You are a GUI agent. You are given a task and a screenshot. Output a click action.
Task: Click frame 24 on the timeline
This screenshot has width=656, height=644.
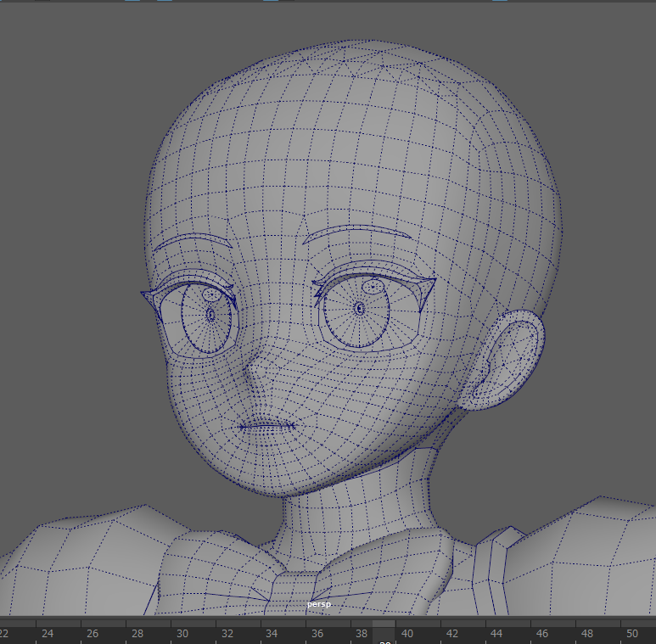pyautogui.click(x=48, y=634)
